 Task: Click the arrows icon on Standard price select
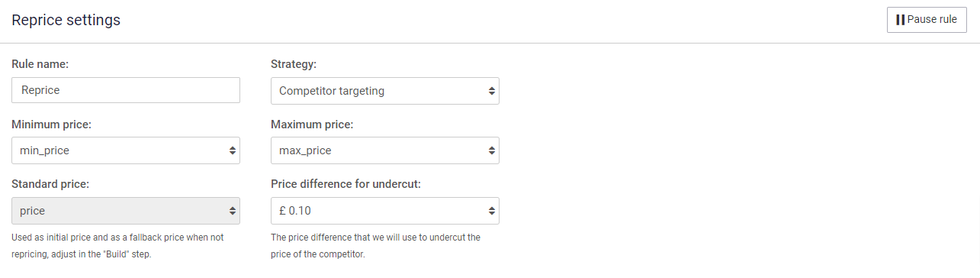(x=233, y=211)
